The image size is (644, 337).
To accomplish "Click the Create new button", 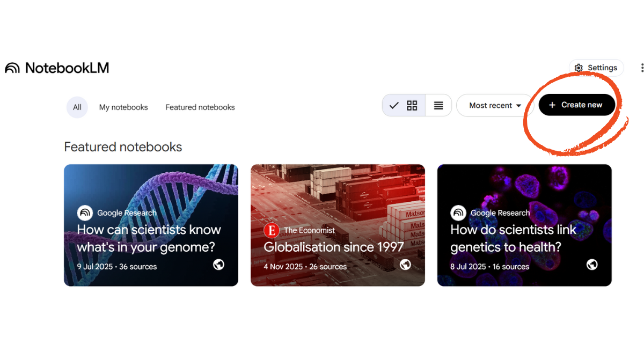I will 577,105.
